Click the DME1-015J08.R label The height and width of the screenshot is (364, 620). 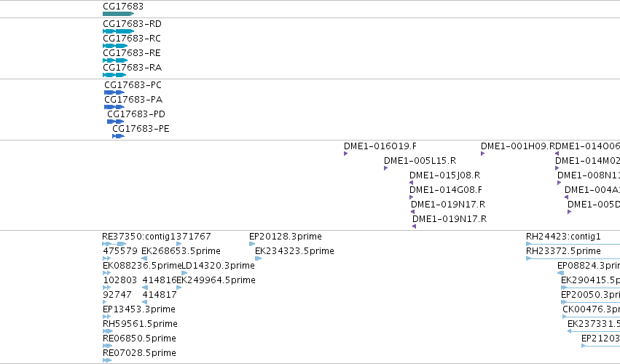point(445,175)
